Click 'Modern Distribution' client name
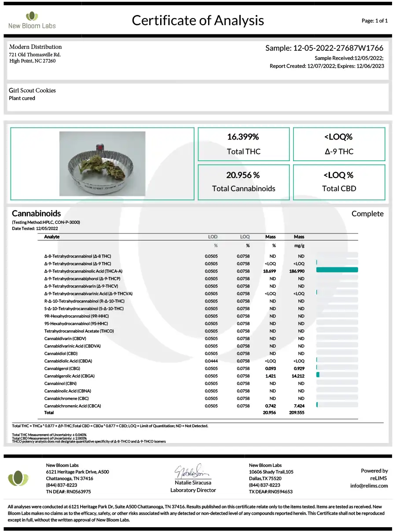Image resolution: width=396 pixels, height=532 pixels. pyautogui.click(x=36, y=47)
